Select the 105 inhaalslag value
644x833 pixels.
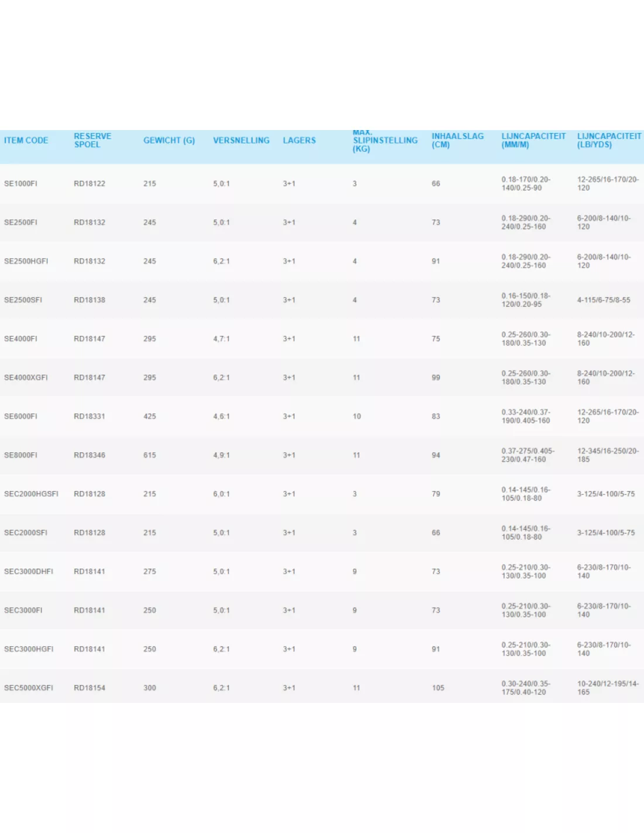pos(438,688)
